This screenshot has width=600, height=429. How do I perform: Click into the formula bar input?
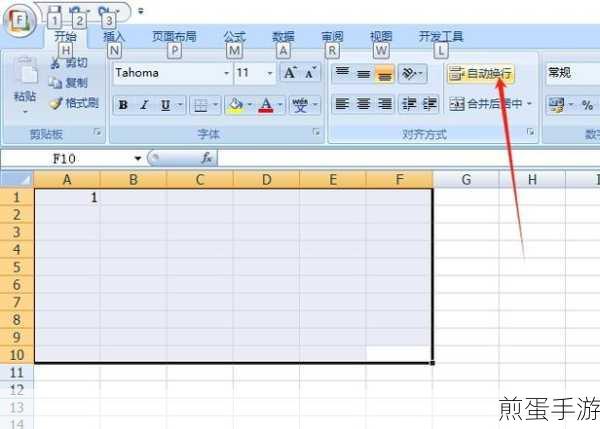409,158
